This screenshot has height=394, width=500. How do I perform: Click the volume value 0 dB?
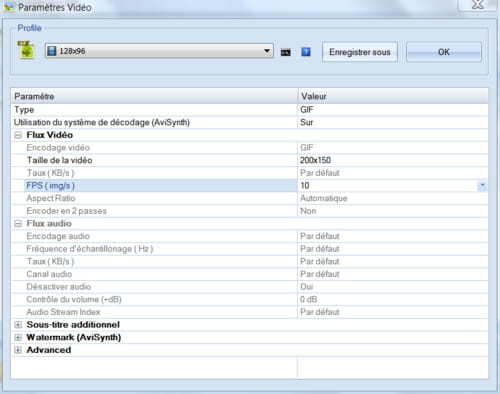click(309, 300)
